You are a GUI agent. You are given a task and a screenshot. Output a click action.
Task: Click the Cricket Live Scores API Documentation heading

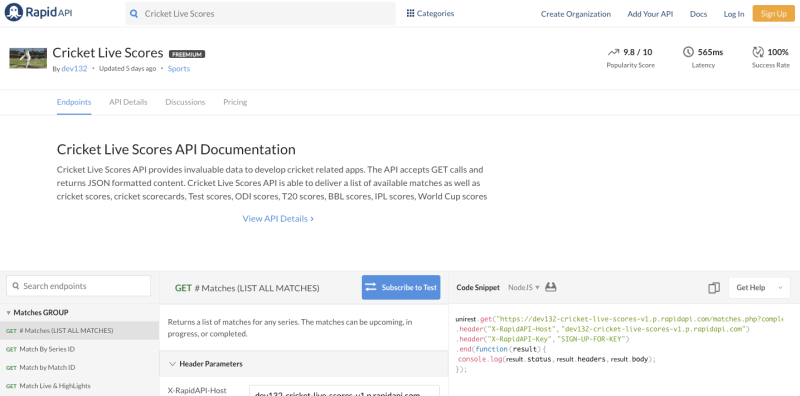[176, 150]
